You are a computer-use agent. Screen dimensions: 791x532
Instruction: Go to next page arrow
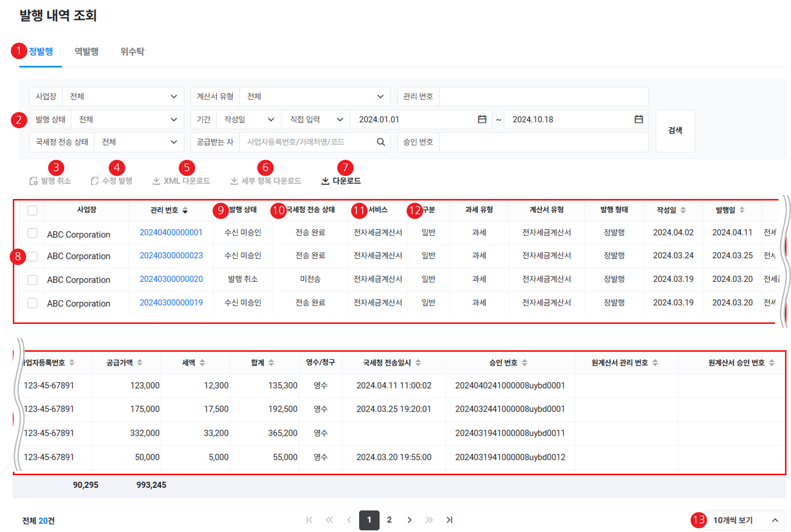409,520
